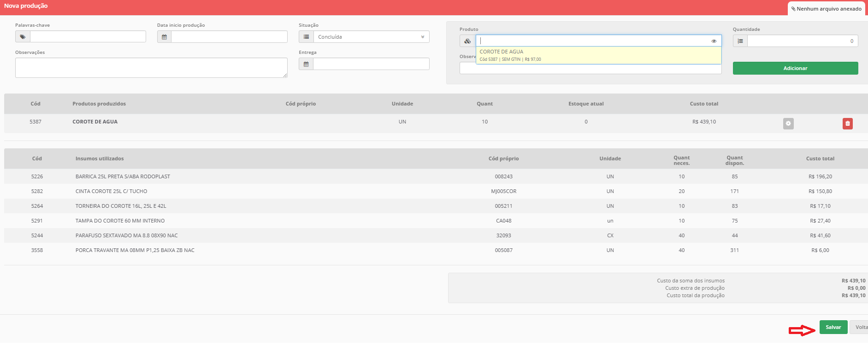Click the cubes icon beside Produto field
This screenshot has height=346, width=868.
467,41
